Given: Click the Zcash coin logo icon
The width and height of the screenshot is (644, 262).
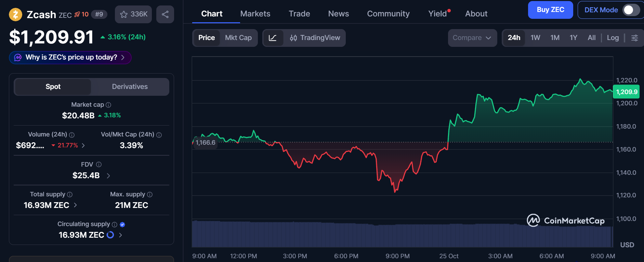Looking at the screenshot, I should [x=15, y=14].
